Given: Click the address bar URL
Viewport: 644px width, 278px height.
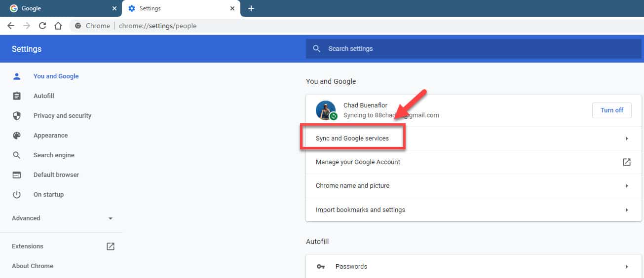Looking at the screenshot, I should (x=158, y=26).
